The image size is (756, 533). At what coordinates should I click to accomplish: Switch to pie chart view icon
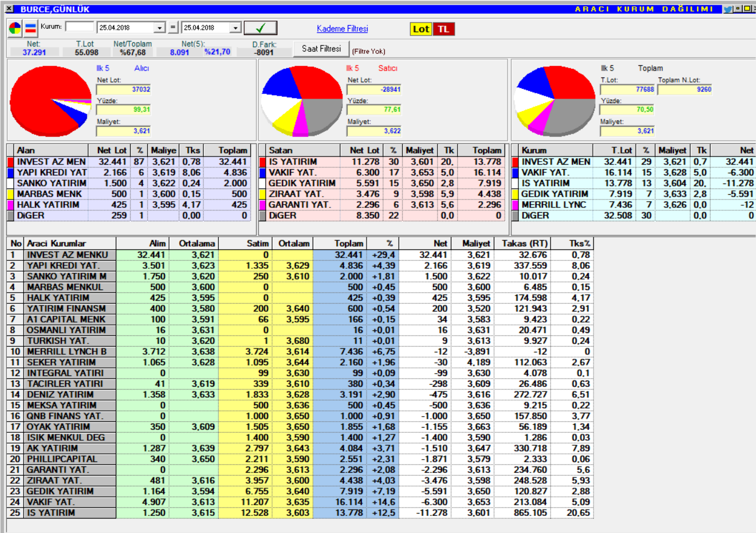click(x=15, y=28)
